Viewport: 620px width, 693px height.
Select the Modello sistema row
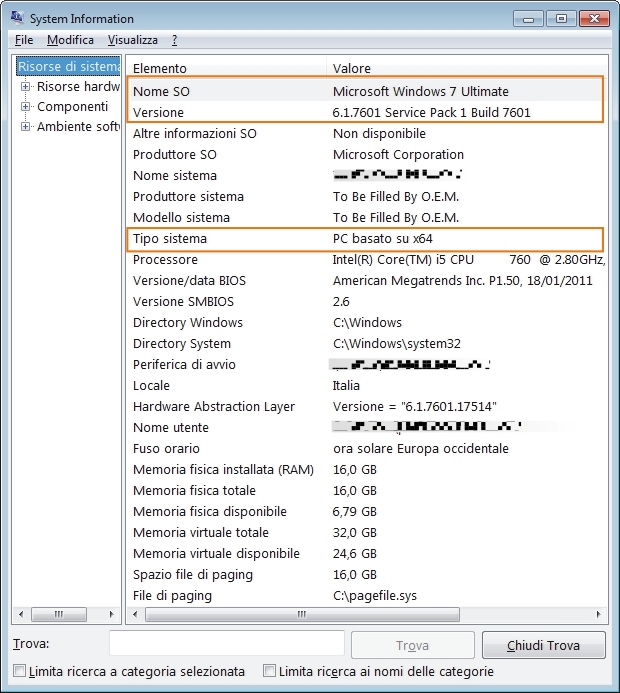coord(366,217)
